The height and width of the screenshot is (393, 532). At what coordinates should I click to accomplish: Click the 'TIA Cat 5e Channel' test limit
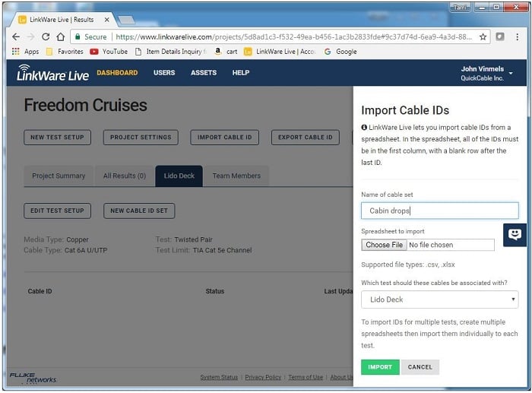222,250
